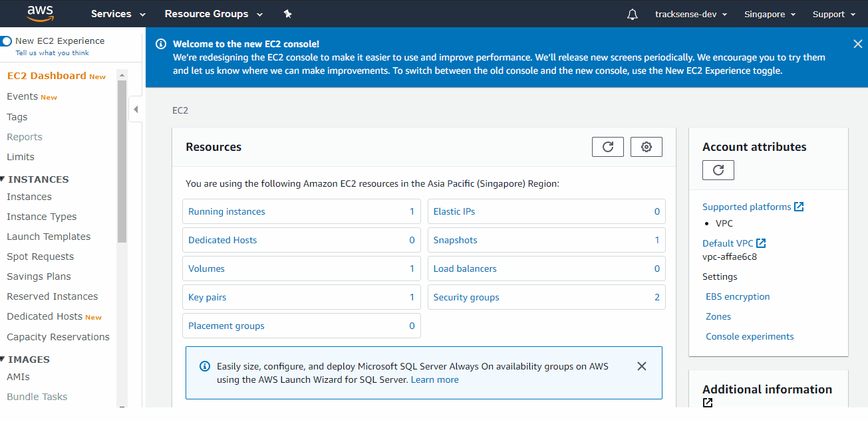
Task: Click the Supported platforms link
Action: (747, 207)
